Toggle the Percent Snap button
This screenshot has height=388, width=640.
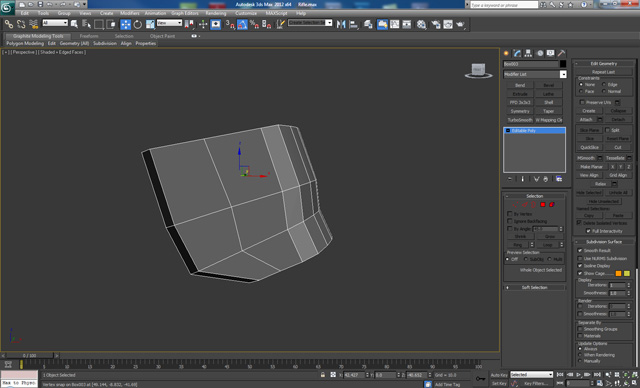(254, 24)
